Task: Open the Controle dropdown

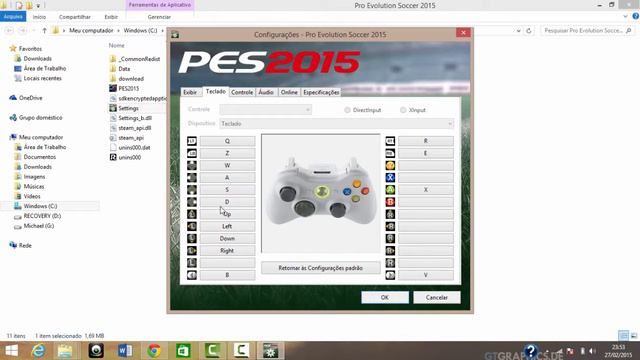Action: pos(266,109)
